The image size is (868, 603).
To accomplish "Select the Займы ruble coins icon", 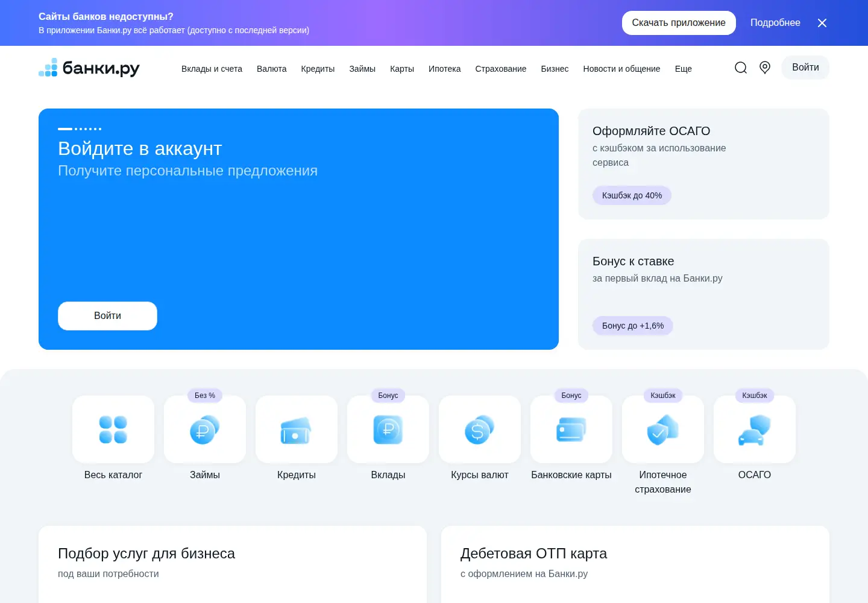I will [x=205, y=429].
